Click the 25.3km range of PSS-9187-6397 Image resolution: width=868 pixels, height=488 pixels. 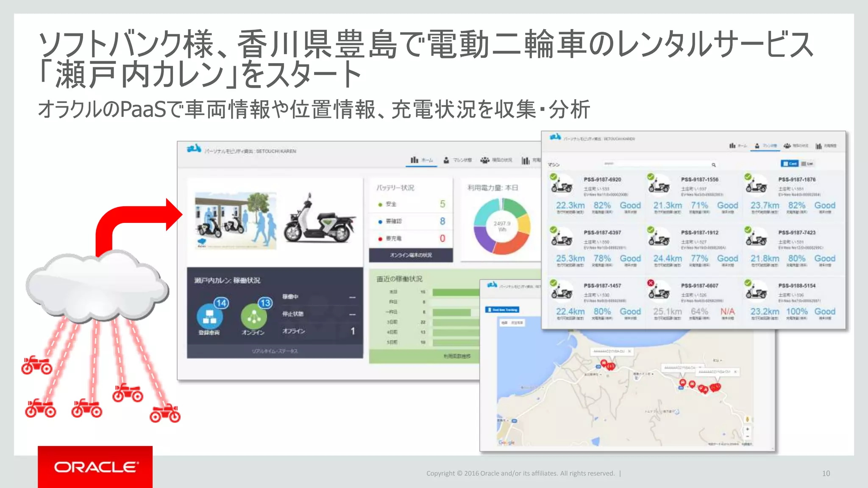point(570,258)
